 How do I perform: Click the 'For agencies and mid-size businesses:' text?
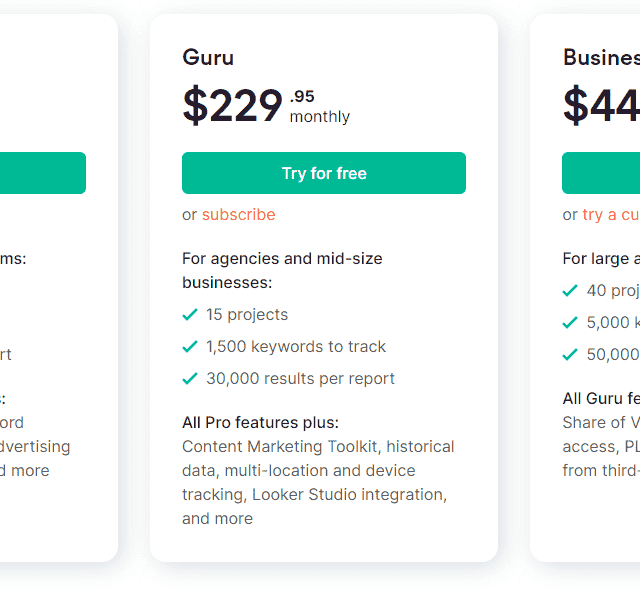click(282, 270)
